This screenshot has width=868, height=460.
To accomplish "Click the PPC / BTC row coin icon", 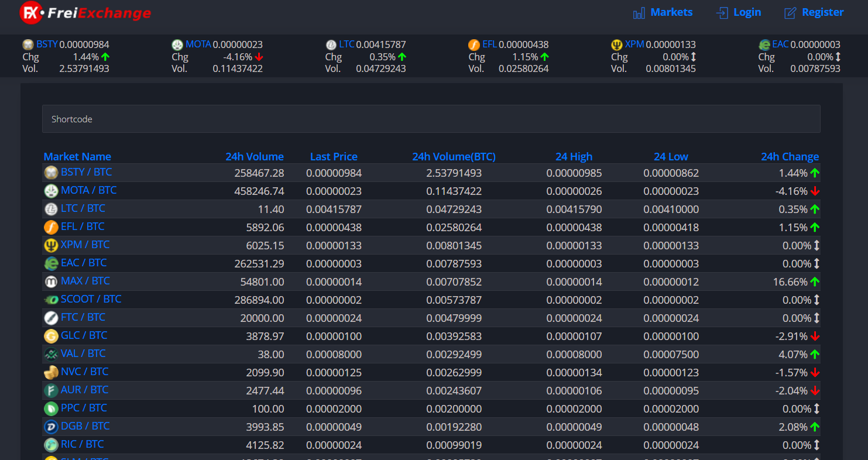I will point(52,408).
